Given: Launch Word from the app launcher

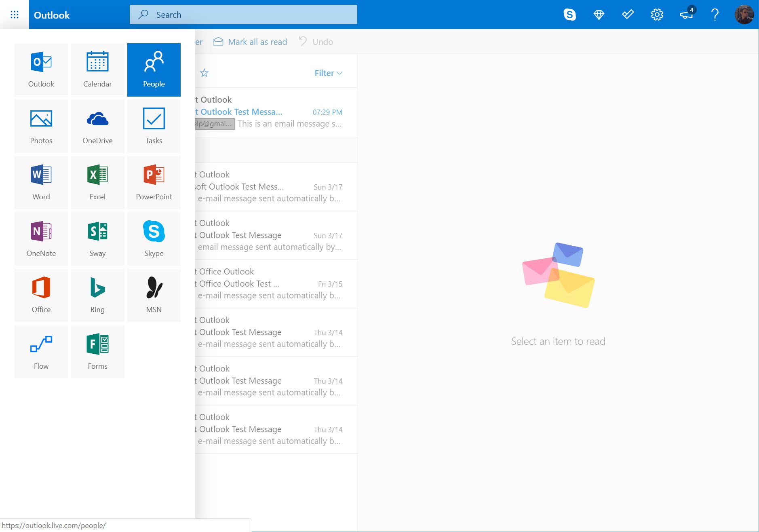Looking at the screenshot, I should coord(41,183).
